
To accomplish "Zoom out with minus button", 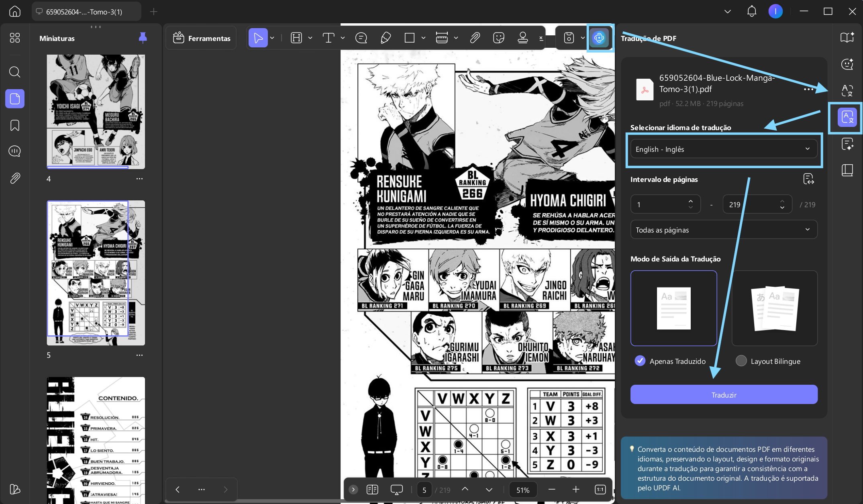I will (552, 489).
